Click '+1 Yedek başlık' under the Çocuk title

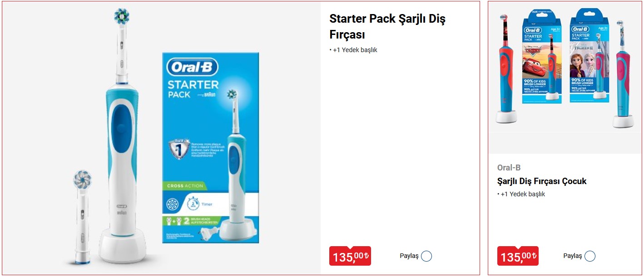pos(521,194)
